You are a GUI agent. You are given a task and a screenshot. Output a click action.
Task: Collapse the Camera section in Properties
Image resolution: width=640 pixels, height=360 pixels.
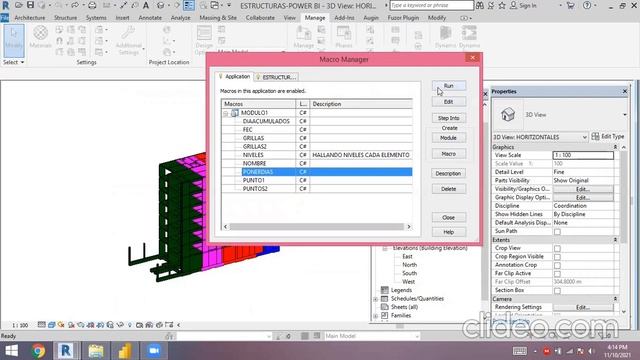(615, 299)
